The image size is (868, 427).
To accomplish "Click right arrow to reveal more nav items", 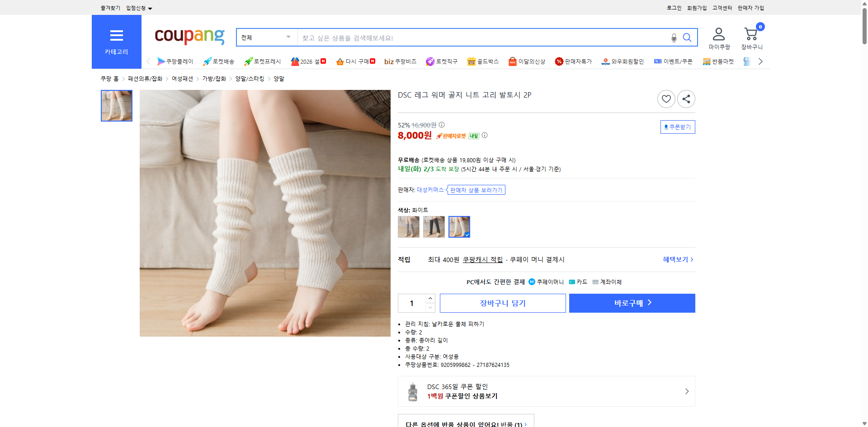I will point(760,61).
